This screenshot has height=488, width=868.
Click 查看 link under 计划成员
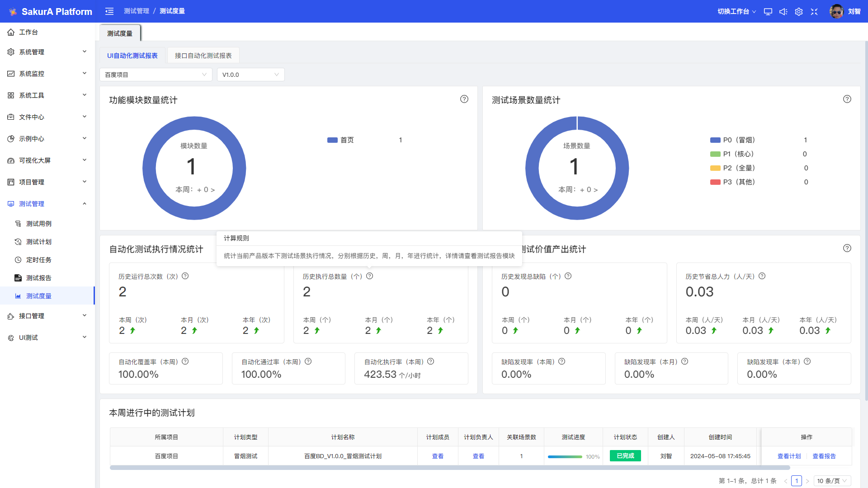click(x=438, y=456)
